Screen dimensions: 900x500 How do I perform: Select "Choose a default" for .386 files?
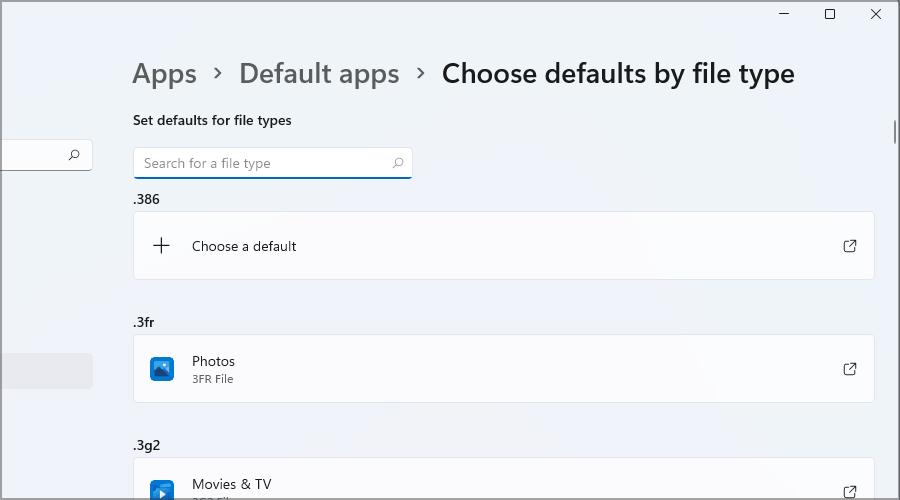tap(244, 246)
